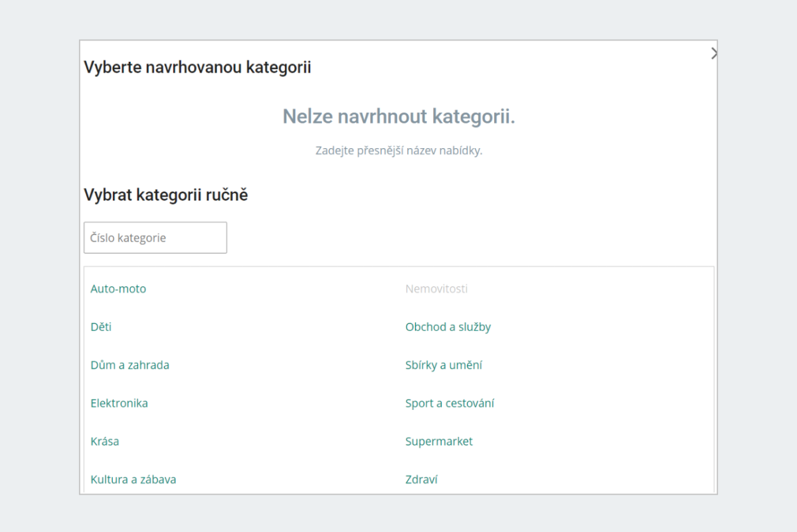
Task: Click the greyed-out Nemovitosti category
Action: [436, 289]
